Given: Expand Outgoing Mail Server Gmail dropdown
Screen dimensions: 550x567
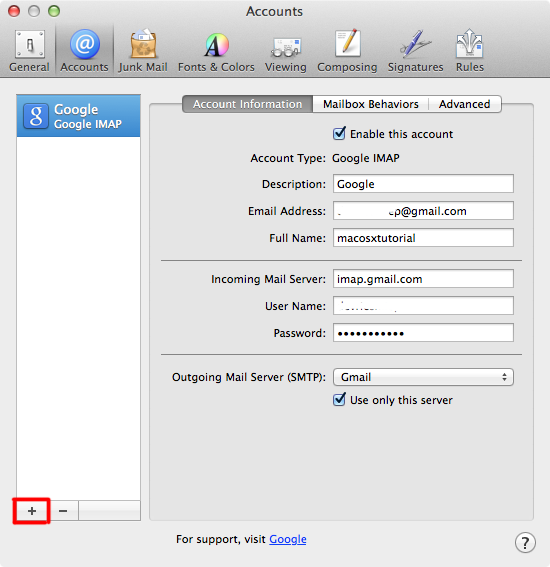Looking at the screenshot, I should pos(423,377).
